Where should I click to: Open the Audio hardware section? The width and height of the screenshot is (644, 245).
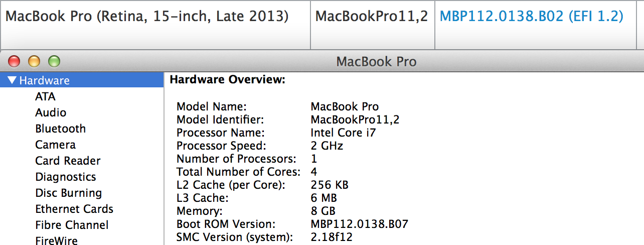point(51,112)
